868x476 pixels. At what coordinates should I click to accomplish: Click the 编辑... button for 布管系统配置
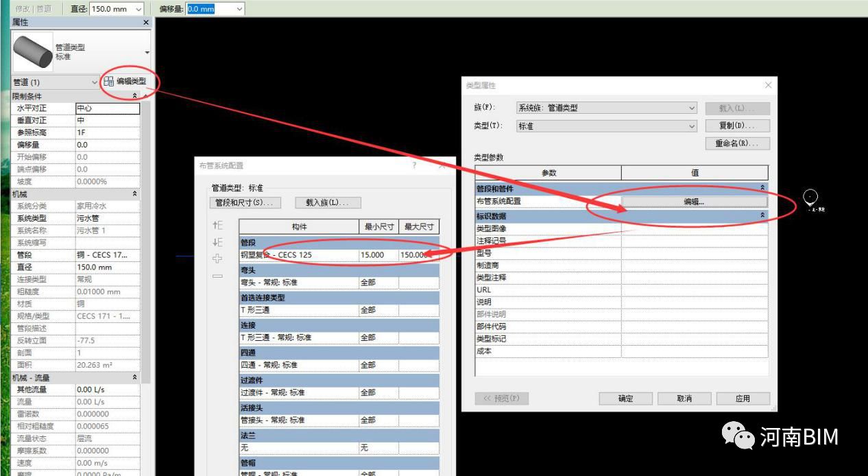tap(695, 202)
